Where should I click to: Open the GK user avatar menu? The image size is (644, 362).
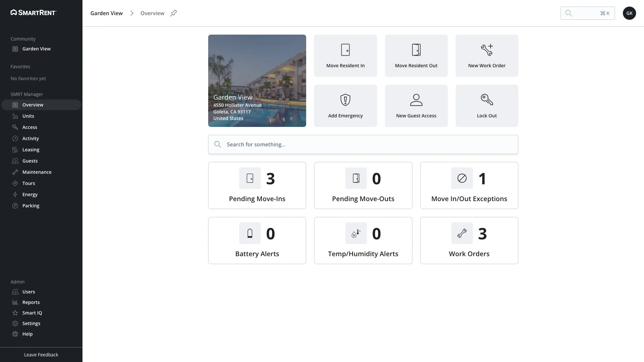click(x=629, y=13)
